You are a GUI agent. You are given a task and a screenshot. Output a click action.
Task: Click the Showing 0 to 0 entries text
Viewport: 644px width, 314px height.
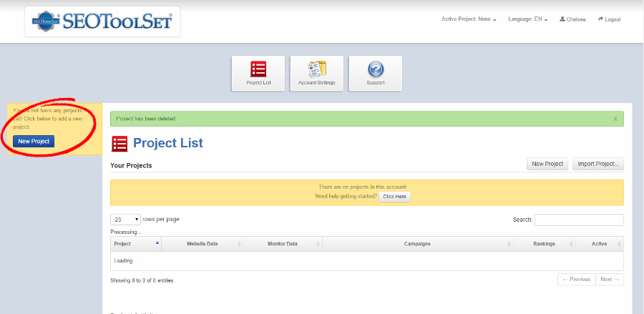[x=142, y=281]
